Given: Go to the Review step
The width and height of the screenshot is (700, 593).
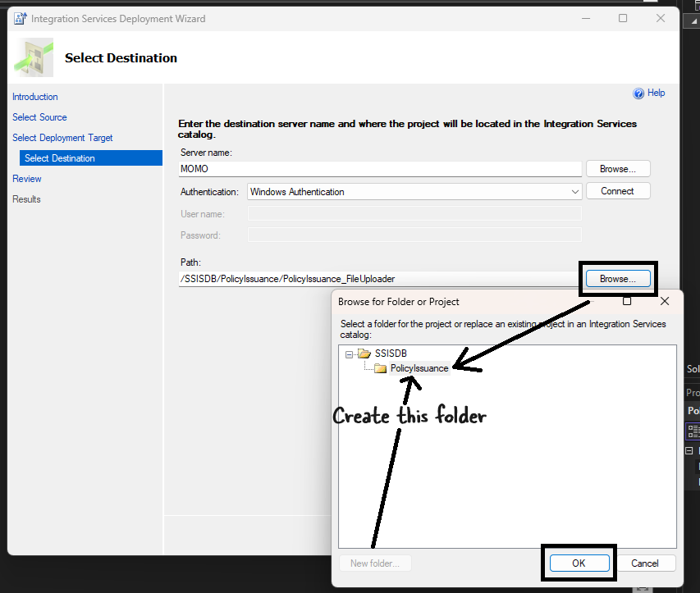Looking at the screenshot, I should tap(27, 179).
